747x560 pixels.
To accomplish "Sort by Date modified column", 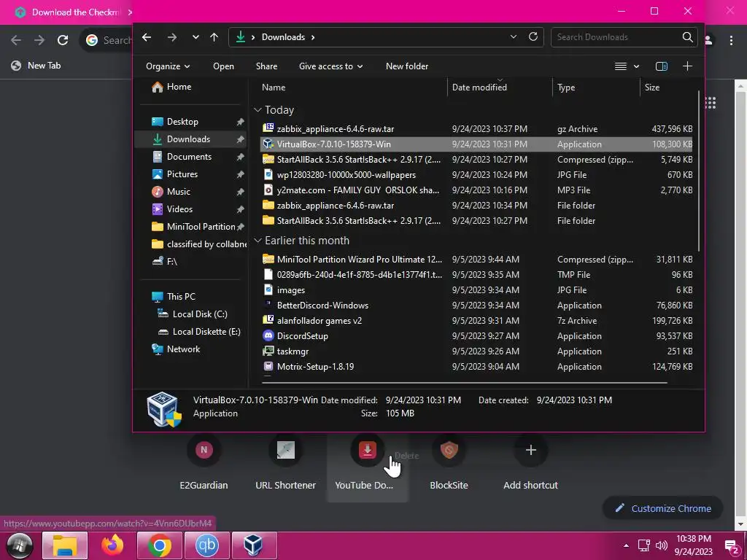I will pos(479,87).
